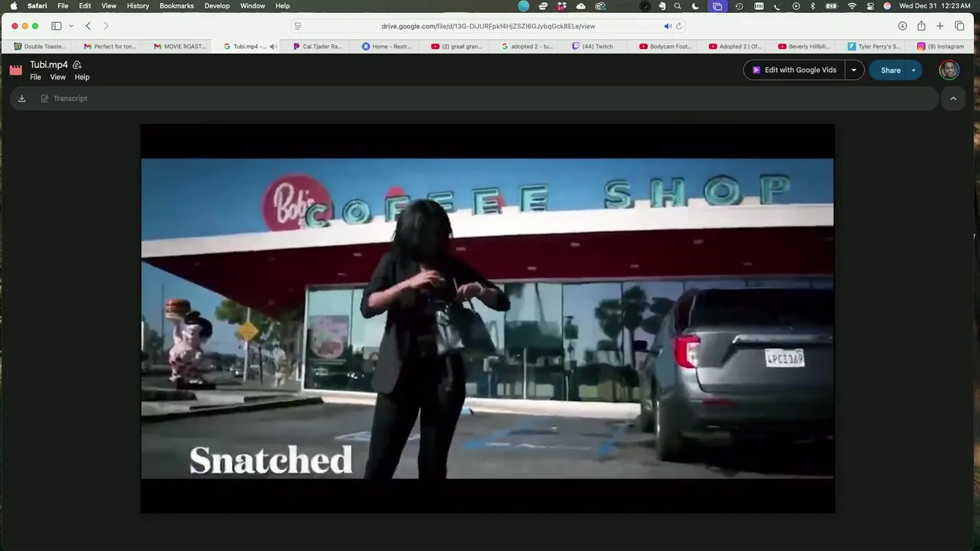Image resolution: width=980 pixels, height=551 pixels.
Task: Click the teal circle menu bar icon
Action: (x=524, y=6)
